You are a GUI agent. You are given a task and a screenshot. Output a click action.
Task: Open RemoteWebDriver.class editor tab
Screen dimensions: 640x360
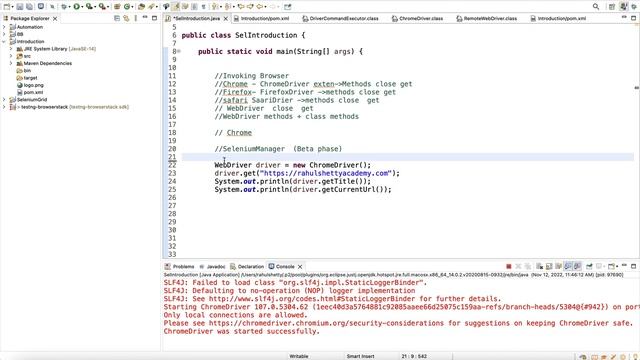coord(487,18)
